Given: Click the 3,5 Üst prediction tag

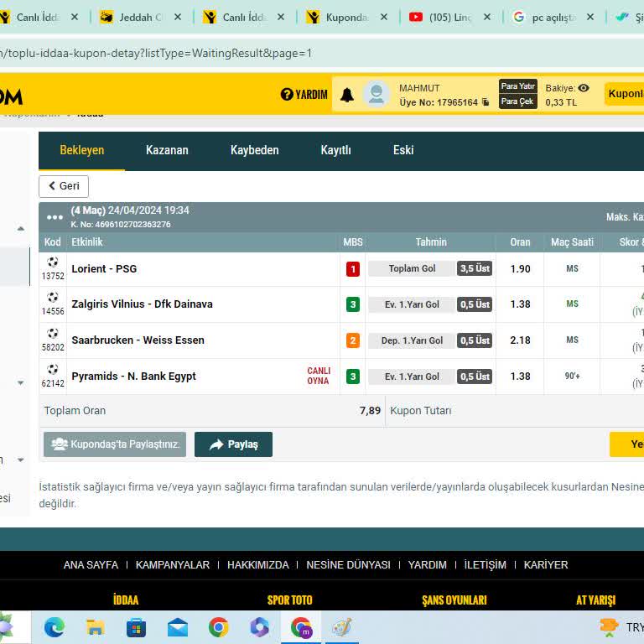Looking at the screenshot, I should pyautogui.click(x=475, y=268).
